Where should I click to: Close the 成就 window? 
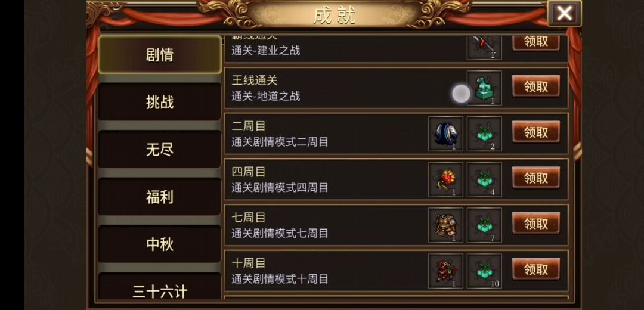(564, 14)
